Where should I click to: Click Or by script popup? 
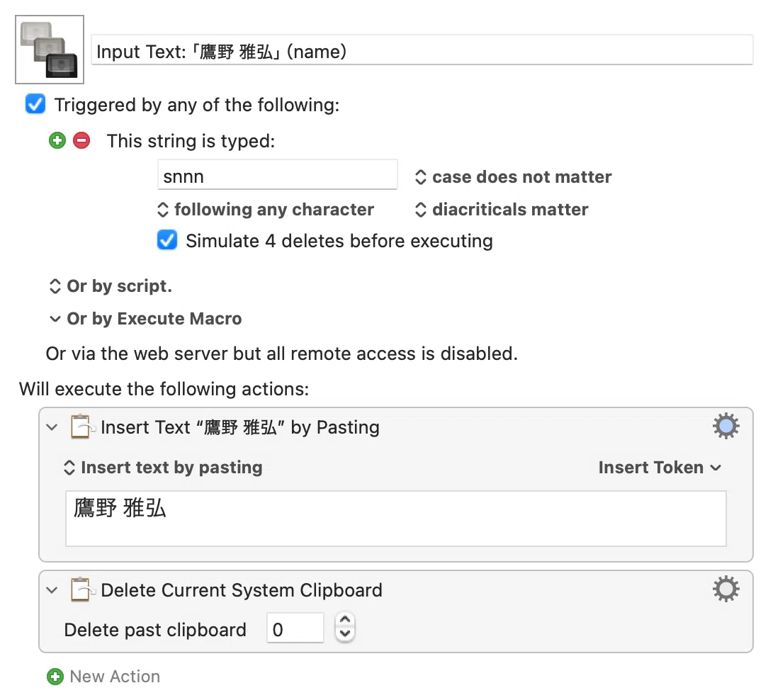pos(111,286)
